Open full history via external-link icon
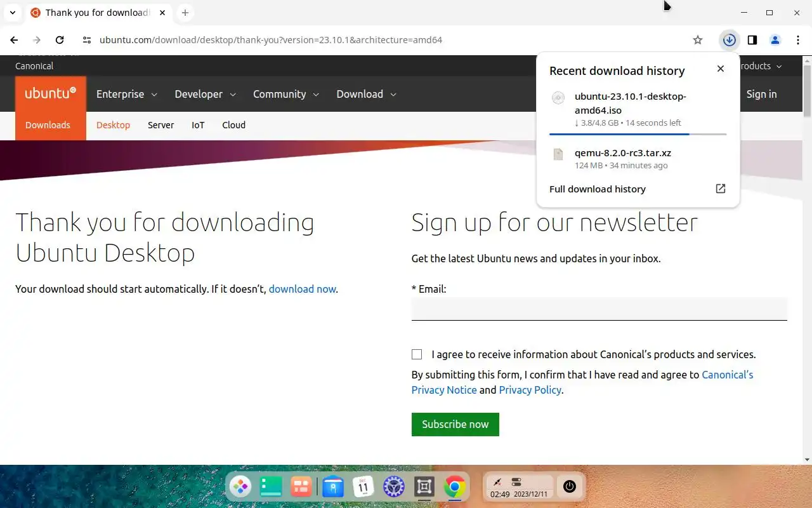The height and width of the screenshot is (508, 812). [721, 189]
